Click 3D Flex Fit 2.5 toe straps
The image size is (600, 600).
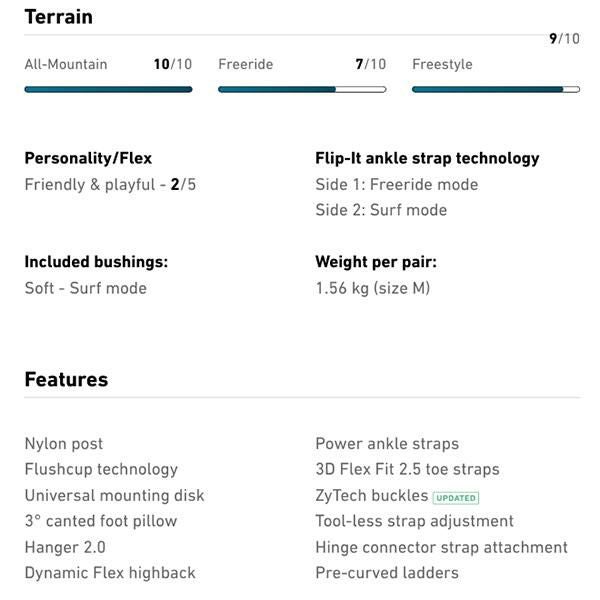coord(407,469)
